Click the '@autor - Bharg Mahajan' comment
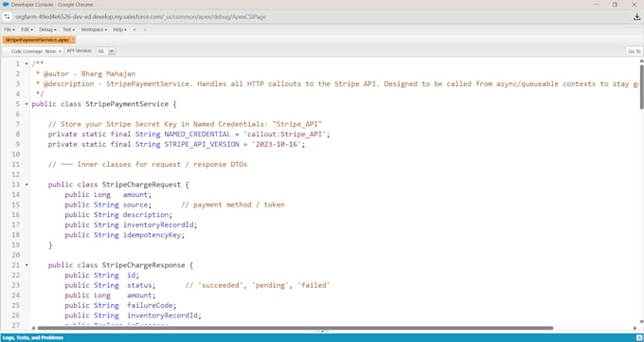Image resolution: width=644 pixels, height=342 pixels. click(x=90, y=74)
